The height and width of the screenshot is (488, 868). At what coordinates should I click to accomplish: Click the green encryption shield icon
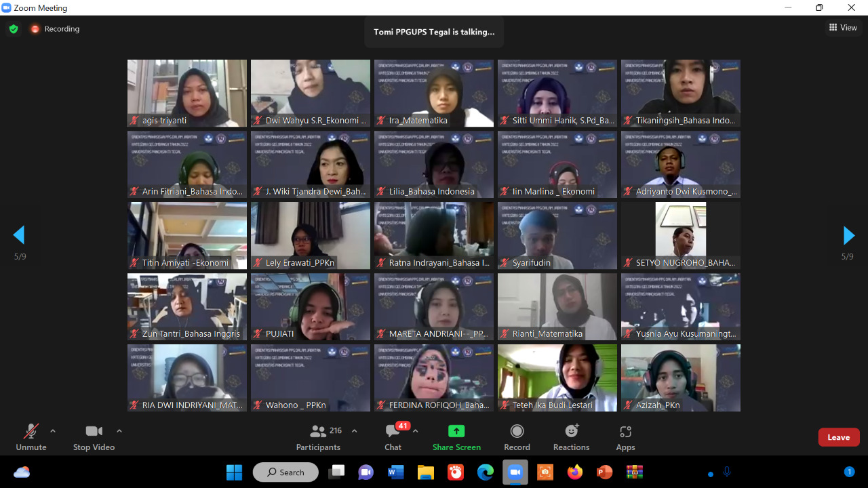[14, 29]
